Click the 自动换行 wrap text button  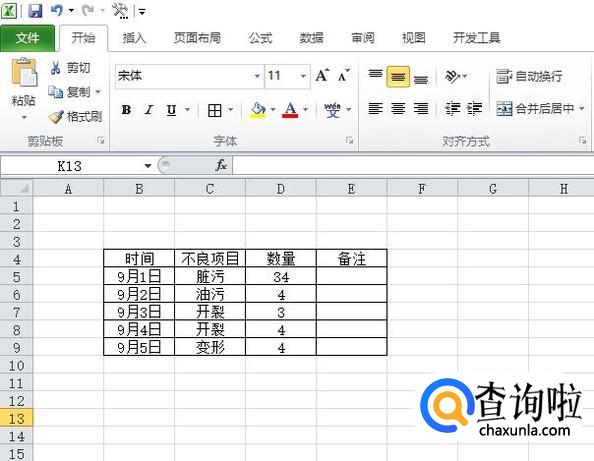click(529, 76)
